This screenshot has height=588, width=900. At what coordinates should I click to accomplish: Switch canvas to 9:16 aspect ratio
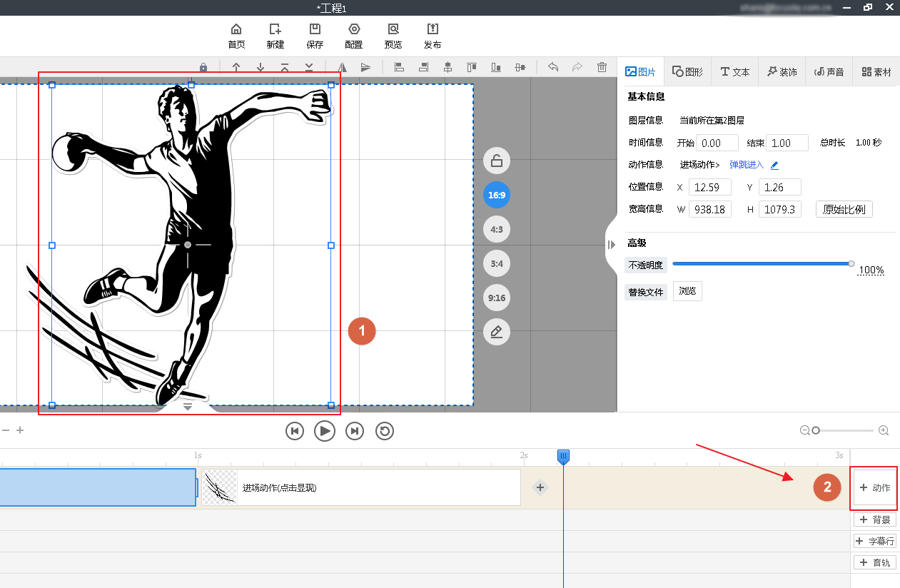[497, 298]
